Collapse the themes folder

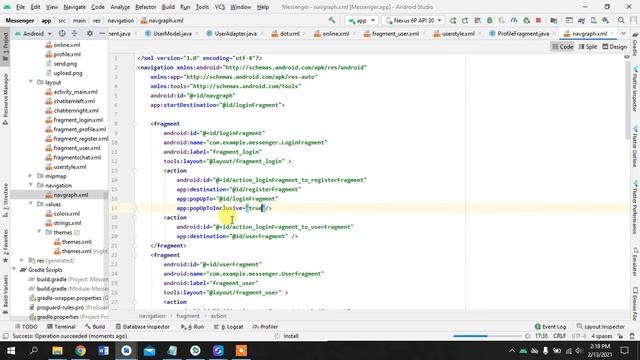(40, 232)
